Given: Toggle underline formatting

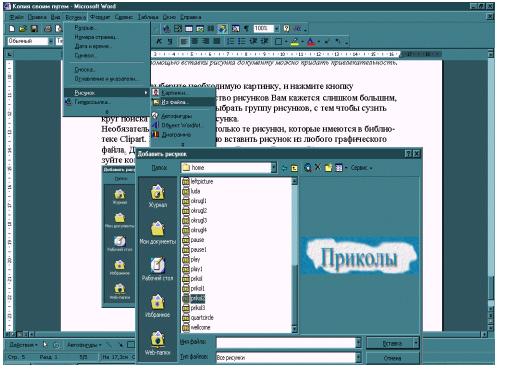Looking at the screenshot, I should [x=170, y=41].
